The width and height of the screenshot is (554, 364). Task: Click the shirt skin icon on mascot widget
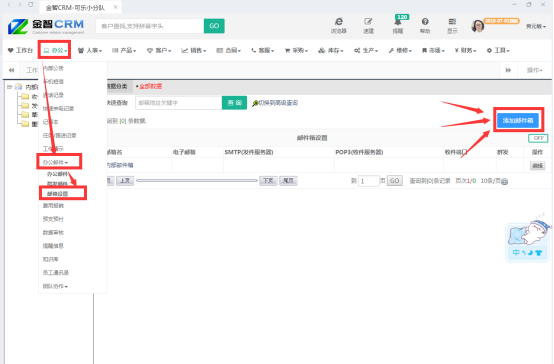click(538, 252)
